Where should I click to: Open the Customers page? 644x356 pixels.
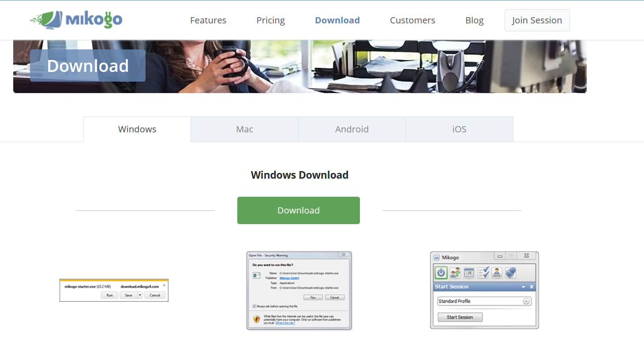412,20
